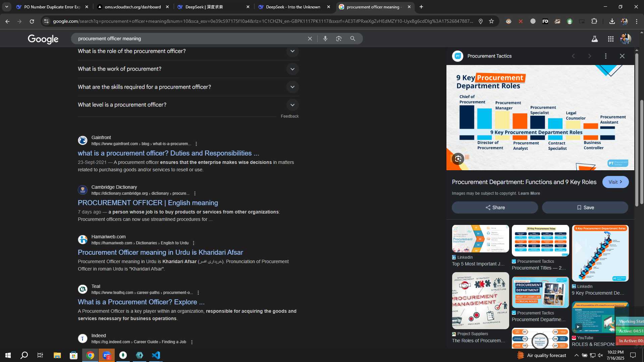Open Teal 'What is a Procurement Officer?' link
This screenshot has width=644, height=362.
point(141,302)
